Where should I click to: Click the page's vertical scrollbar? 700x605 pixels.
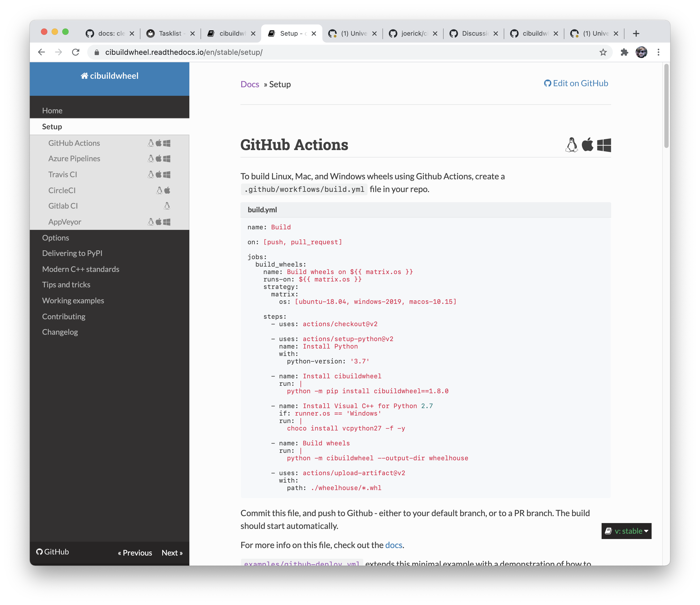pyautogui.click(x=666, y=106)
